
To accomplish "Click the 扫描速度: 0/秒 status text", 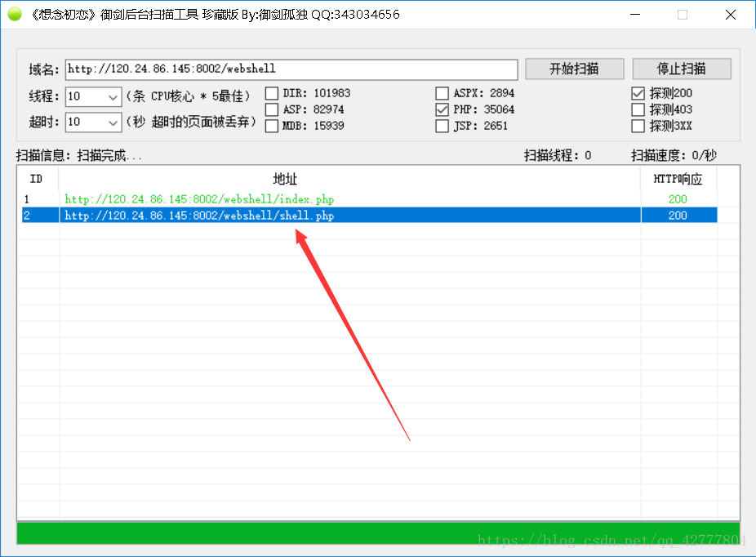I will pos(674,155).
